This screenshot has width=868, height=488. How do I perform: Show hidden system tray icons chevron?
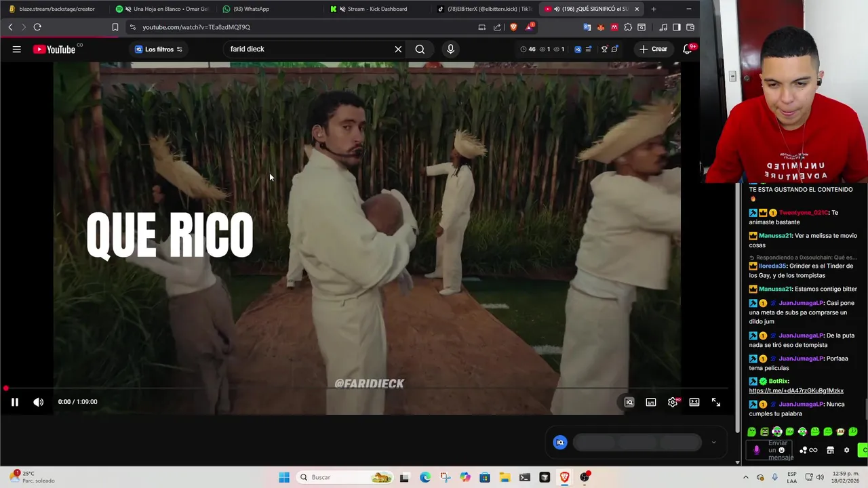tap(746, 477)
